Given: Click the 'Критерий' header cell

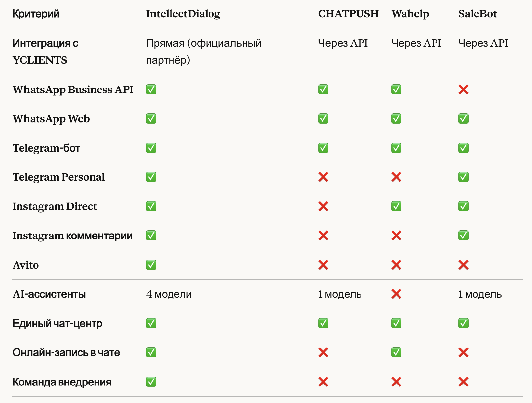Looking at the screenshot, I should (x=36, y=14).
